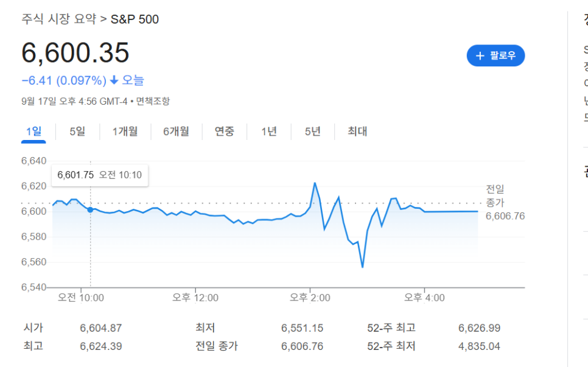Click the 전일 종가 label beside the chart
The image size is (588, 367).
[495, 196]
